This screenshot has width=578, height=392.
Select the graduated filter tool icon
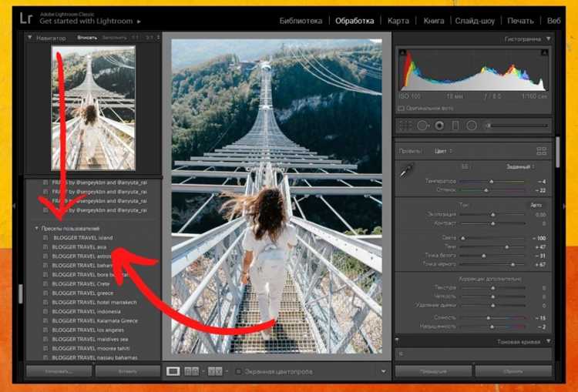point(455,126)
